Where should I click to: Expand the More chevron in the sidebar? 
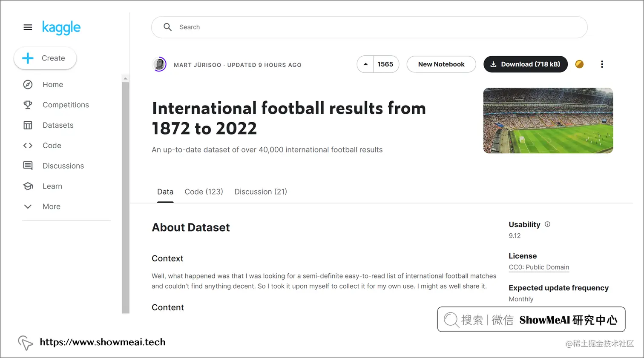(28, 206)
